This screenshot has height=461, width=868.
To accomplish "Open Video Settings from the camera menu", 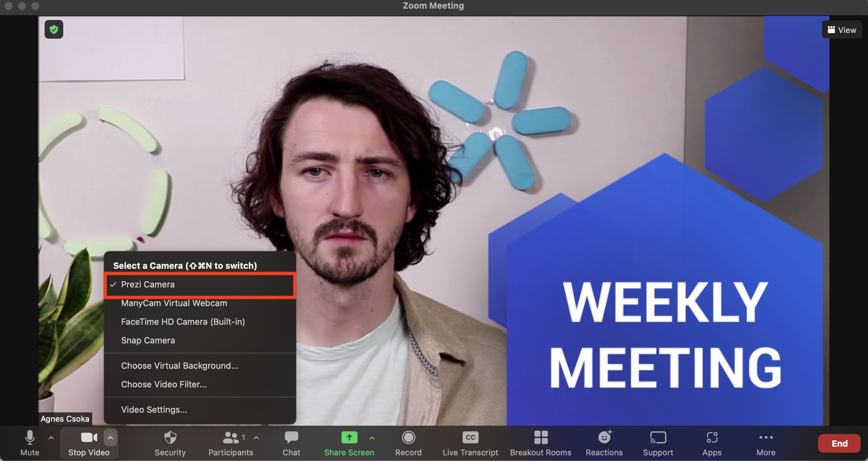I will (x=154, y=410).
